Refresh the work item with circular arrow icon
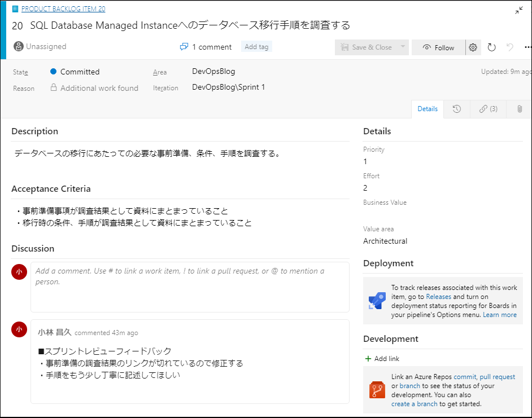 point(491,47)
